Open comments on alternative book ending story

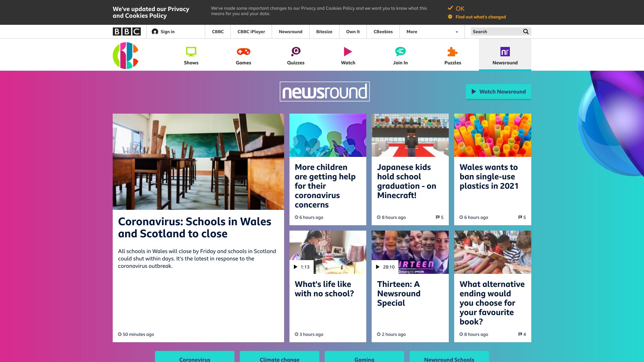(x=522, y=334)
